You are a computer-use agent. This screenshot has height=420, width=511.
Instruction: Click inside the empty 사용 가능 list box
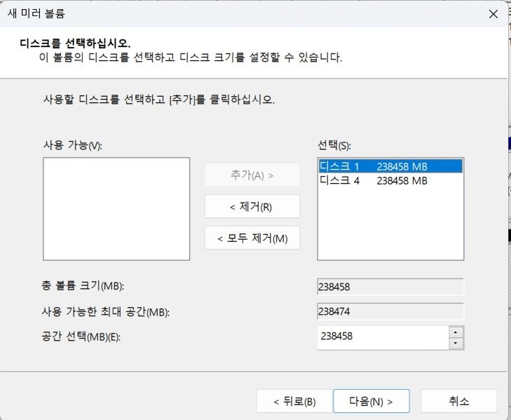click(x=116, y=209)
